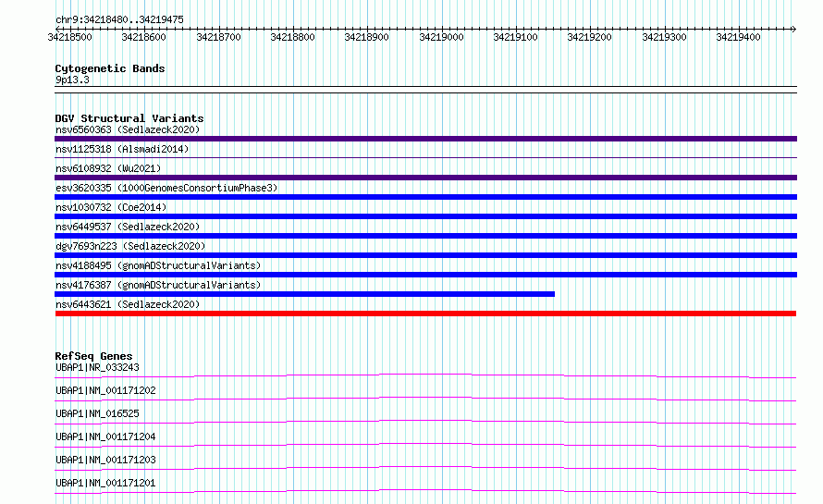Click the magenta line under UBAP1|NM_001171202

coord(425,399)
